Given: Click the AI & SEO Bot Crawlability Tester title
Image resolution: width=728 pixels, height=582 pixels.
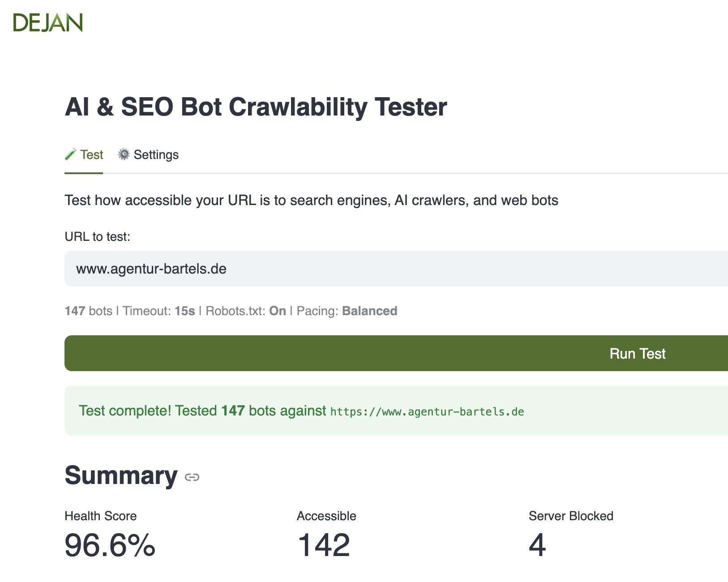Looking at the screenshot, I should (256, 107).
